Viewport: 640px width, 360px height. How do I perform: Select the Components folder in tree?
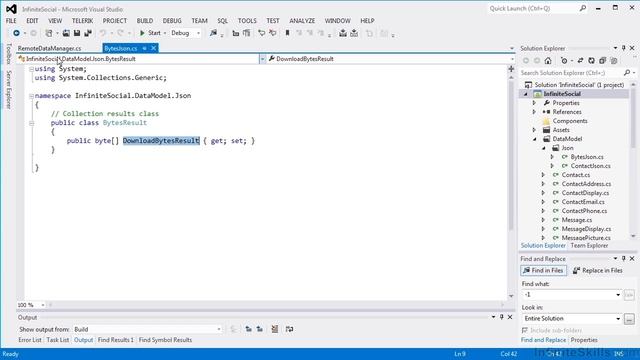coord(570,121)
